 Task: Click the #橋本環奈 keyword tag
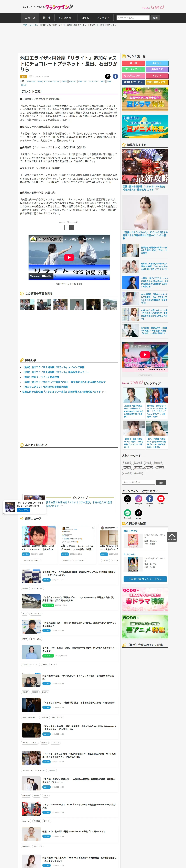pos(158,463)
